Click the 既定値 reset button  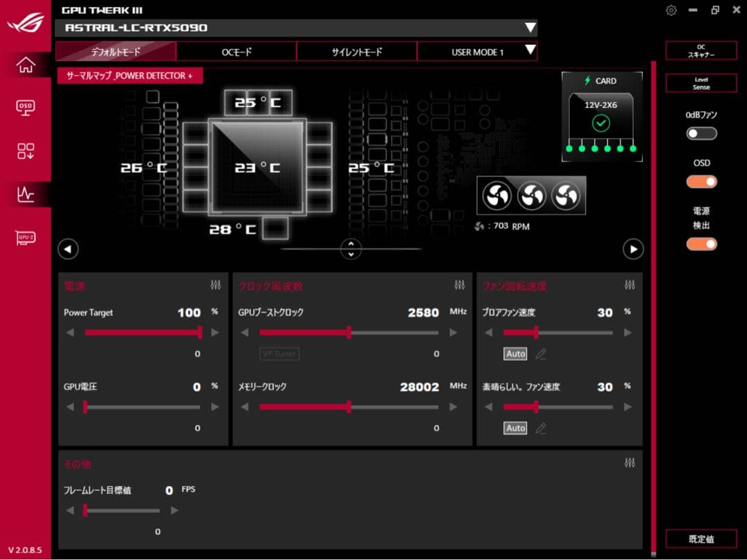click(701, 539)
